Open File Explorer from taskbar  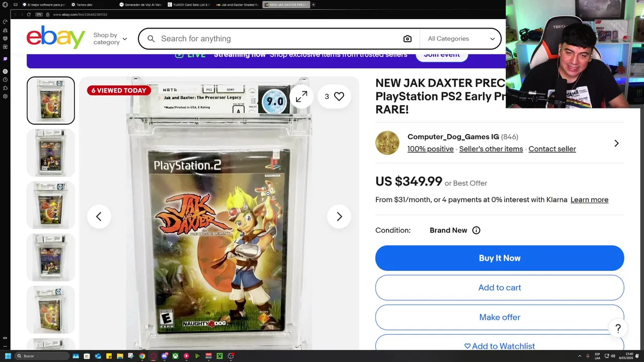[120, 356]
